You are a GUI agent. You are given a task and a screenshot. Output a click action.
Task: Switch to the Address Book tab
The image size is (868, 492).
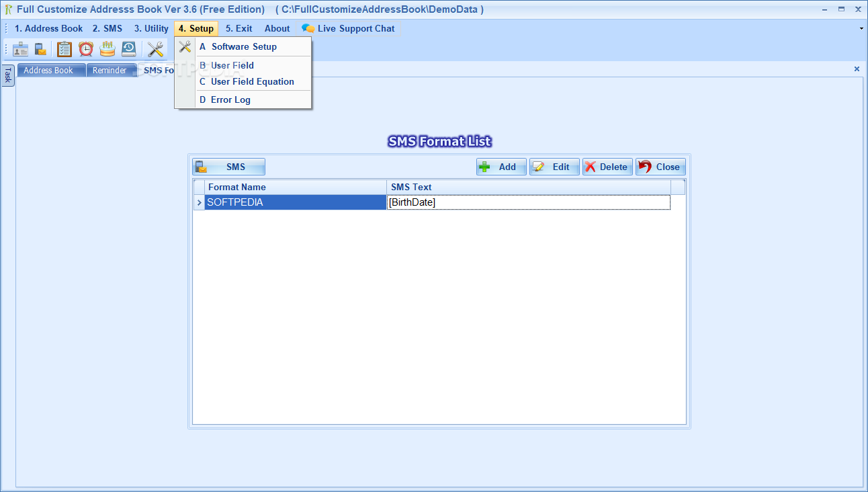(x=51, y=70)
